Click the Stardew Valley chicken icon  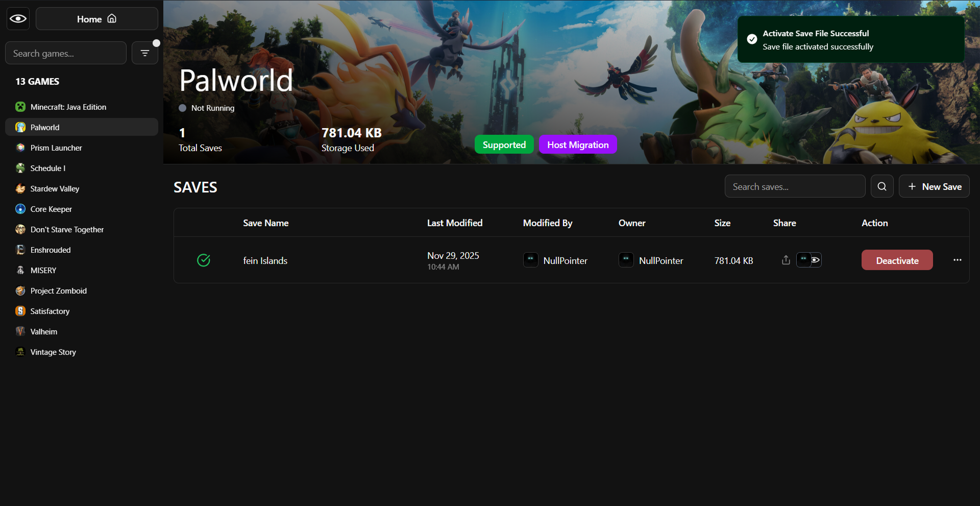pyautogui.click(x=20, y=188)
